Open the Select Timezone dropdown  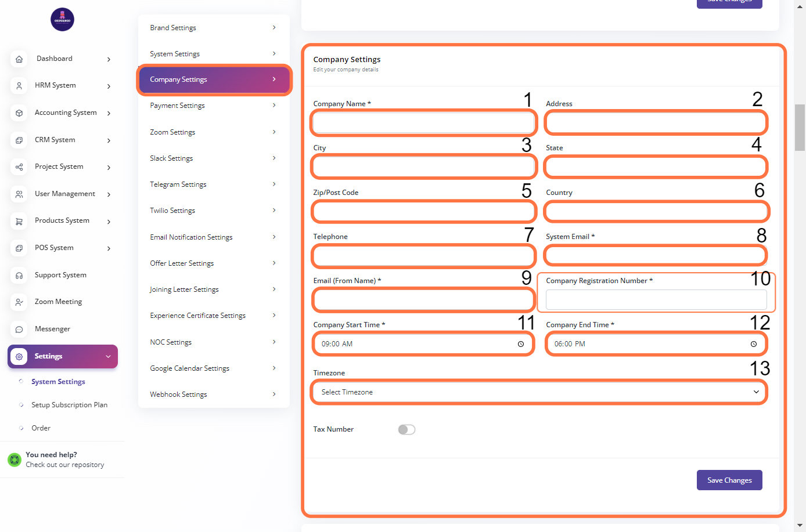coord(539,392)
